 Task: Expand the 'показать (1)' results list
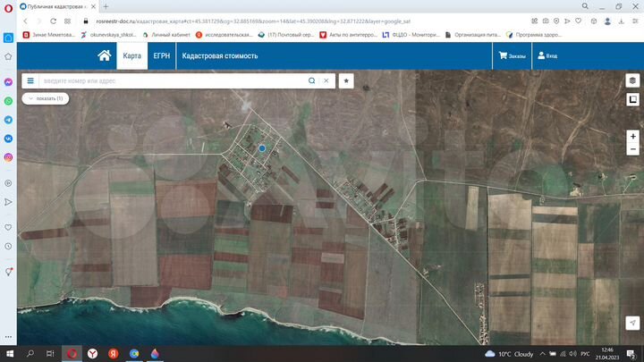click(45, 98)
